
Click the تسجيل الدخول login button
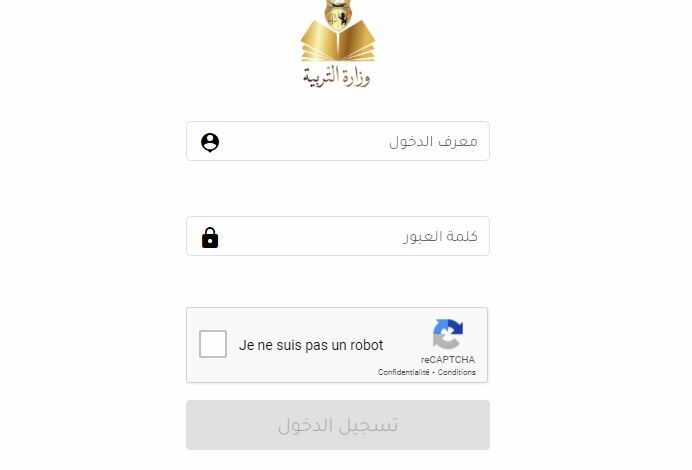(x=338, y=425)
